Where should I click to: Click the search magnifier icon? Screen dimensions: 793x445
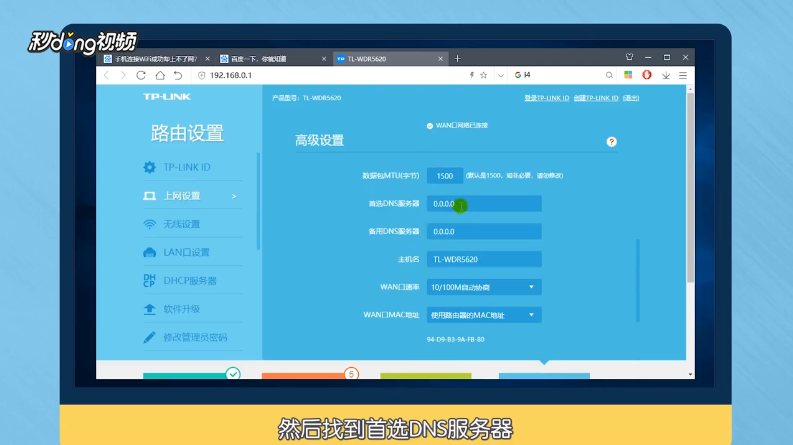tap(609, 75)
